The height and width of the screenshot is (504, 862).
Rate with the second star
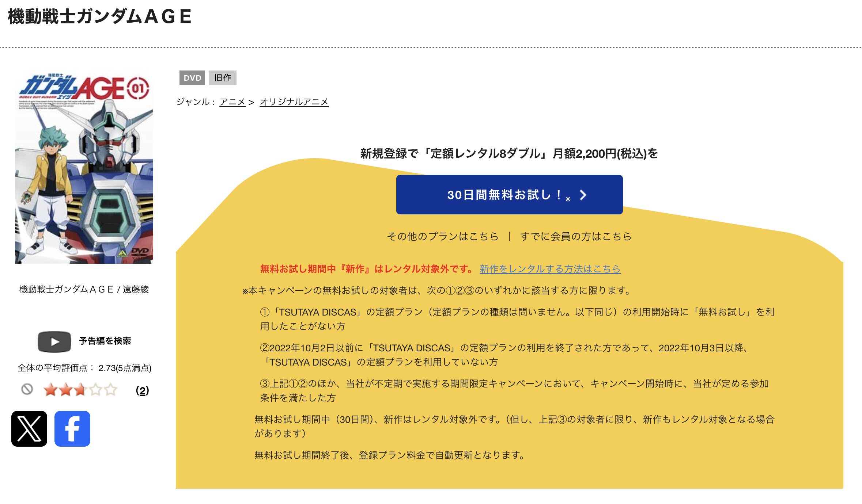(65, 390)
